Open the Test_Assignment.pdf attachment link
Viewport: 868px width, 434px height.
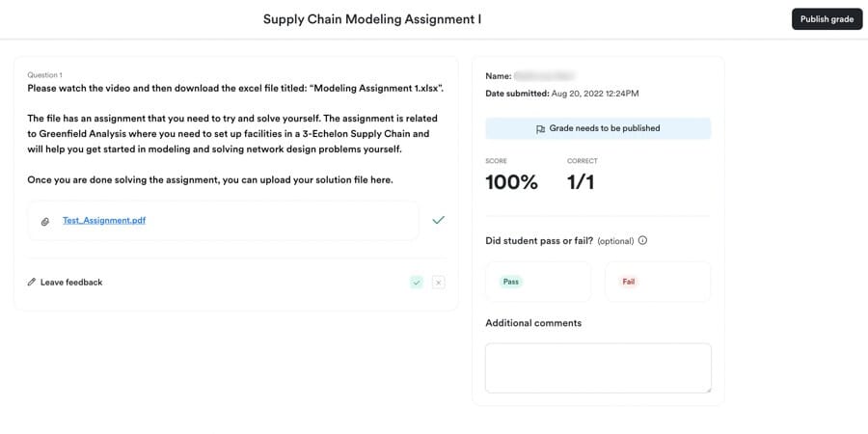[104, 221]
